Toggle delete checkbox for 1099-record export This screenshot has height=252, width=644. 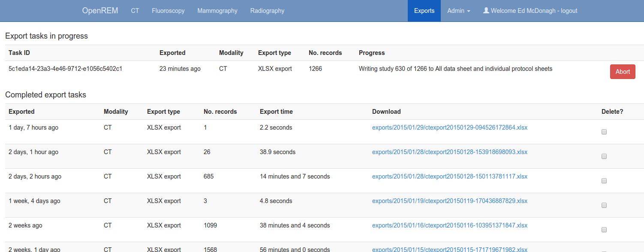click(604, 230)
